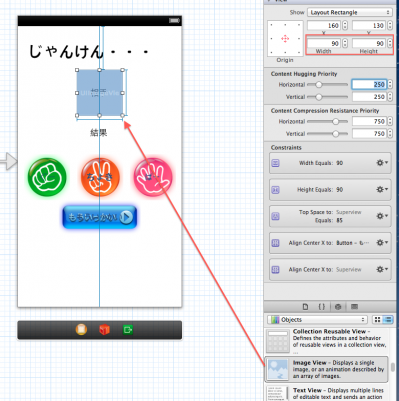This screenshot has height=401, width=399.
Task: Click the green rock hand button
Action: tap(47, 177)
